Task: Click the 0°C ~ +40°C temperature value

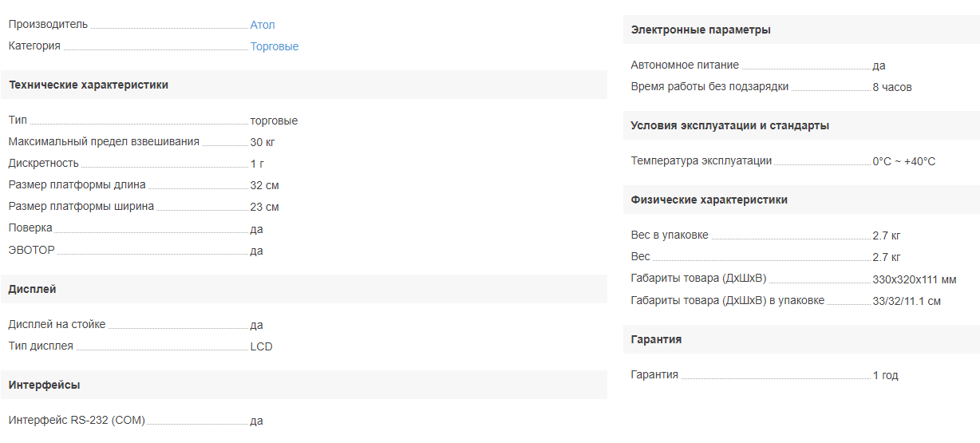Action: click(x=903, y=161)
